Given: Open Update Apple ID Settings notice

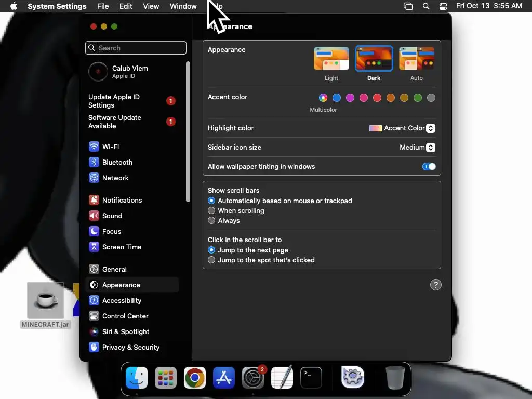Looking at the screenshot, I should [132, 101].
